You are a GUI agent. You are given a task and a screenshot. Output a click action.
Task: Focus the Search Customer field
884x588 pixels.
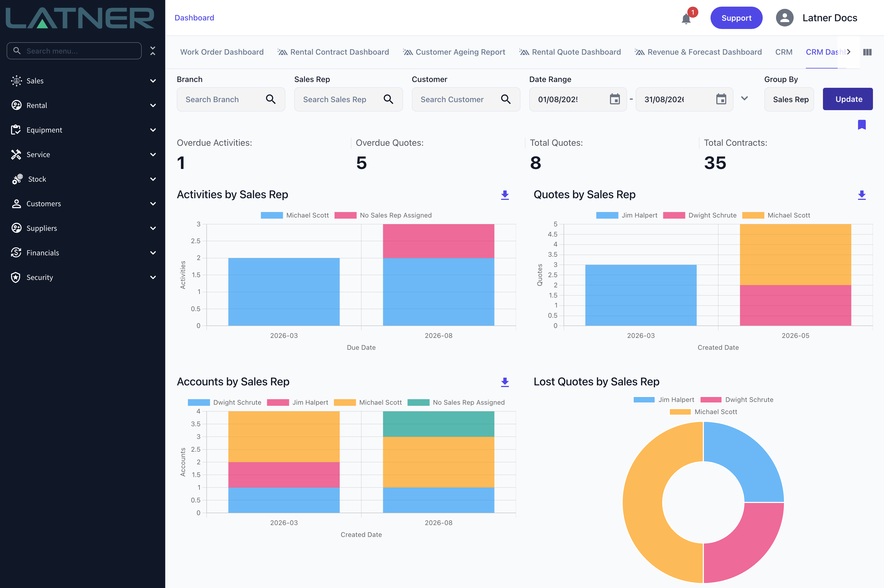tap(466, 99)
